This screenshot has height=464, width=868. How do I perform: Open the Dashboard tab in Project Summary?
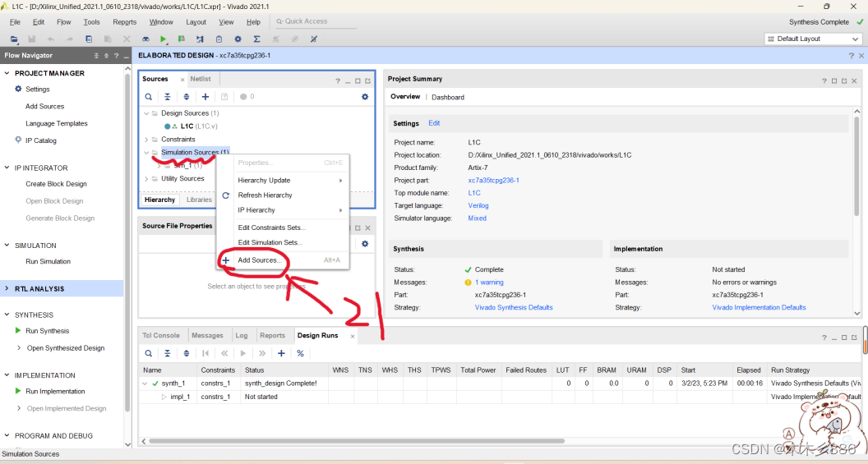[x=448, y=98]
